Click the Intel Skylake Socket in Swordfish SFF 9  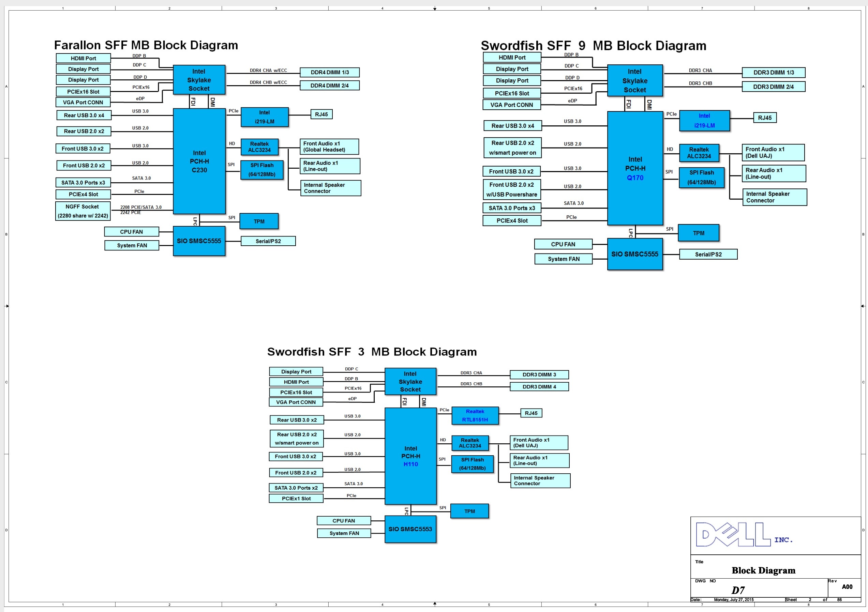pos(635,81)
